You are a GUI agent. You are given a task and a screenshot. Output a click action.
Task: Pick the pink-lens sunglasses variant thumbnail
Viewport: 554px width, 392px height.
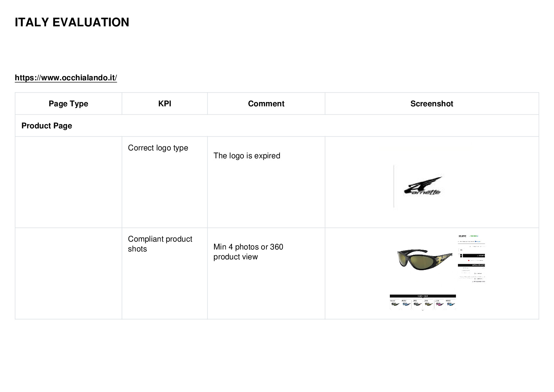pos(440,304)
